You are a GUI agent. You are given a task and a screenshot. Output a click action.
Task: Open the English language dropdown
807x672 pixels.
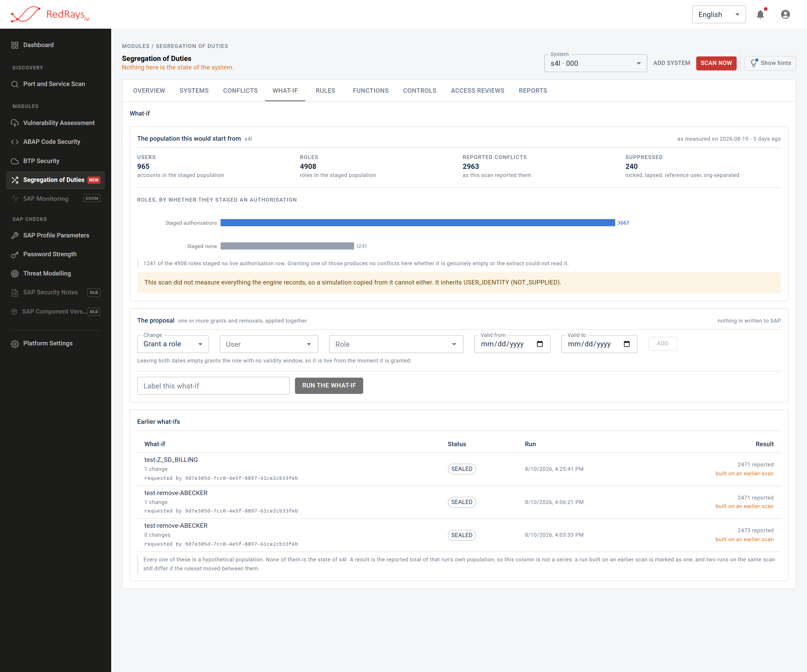(x=719, y=15)
